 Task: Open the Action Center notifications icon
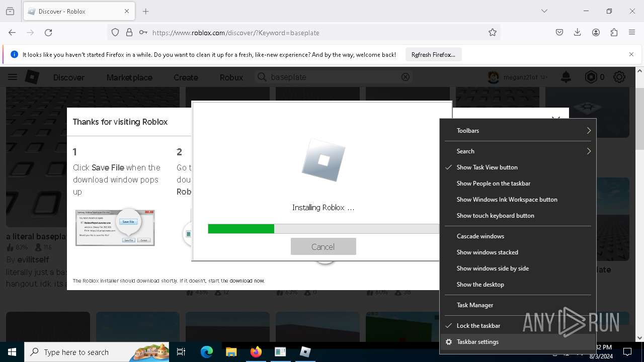coord(627,352)
